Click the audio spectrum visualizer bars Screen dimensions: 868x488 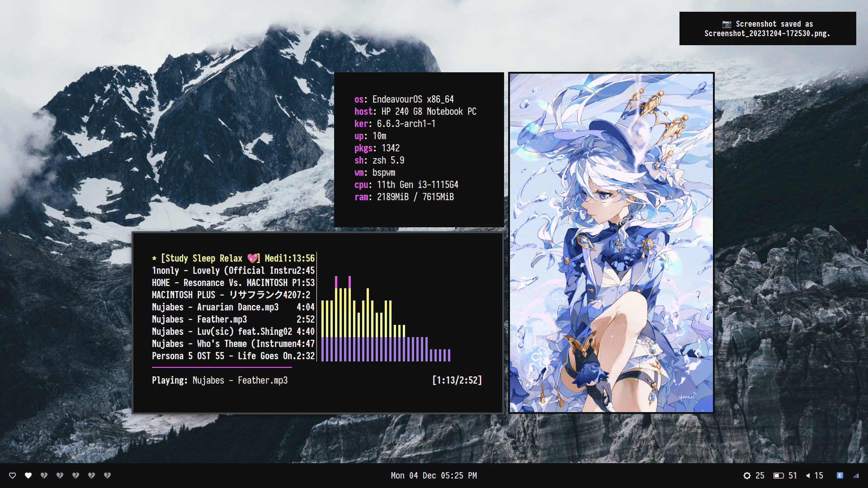click(386, 319)
